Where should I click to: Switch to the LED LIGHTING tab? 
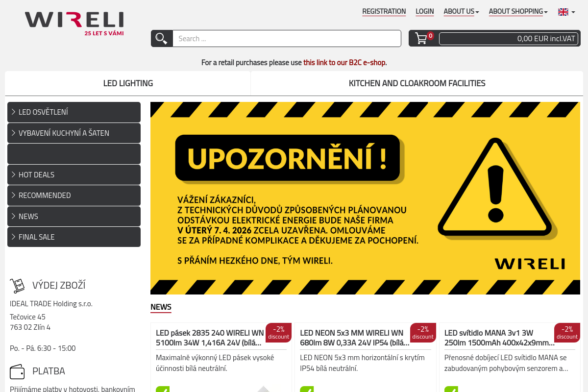coord(127,83)
